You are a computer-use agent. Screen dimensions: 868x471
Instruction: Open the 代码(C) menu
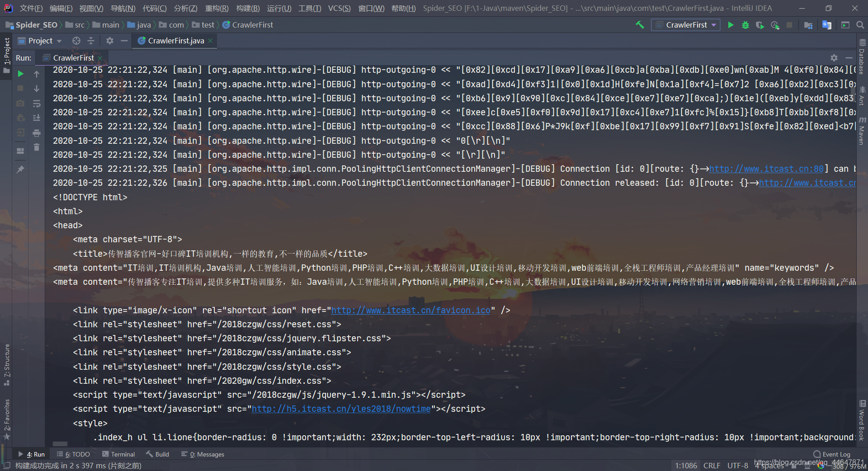(155, 8)
